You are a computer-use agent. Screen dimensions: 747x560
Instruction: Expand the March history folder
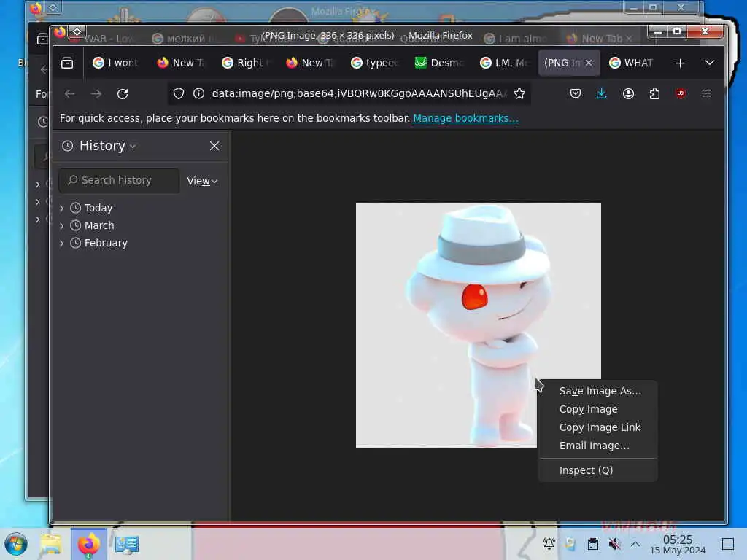click(x=62, y=226)
